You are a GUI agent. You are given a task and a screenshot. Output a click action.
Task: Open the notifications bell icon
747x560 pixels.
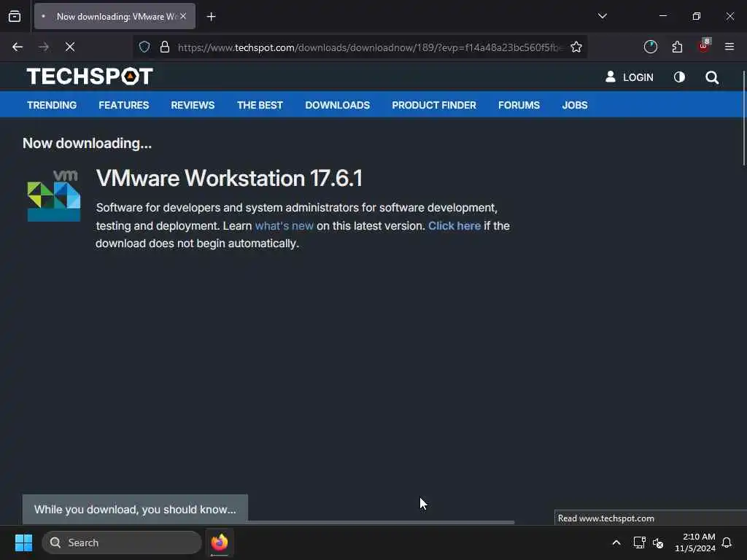[x=727, y=542]
